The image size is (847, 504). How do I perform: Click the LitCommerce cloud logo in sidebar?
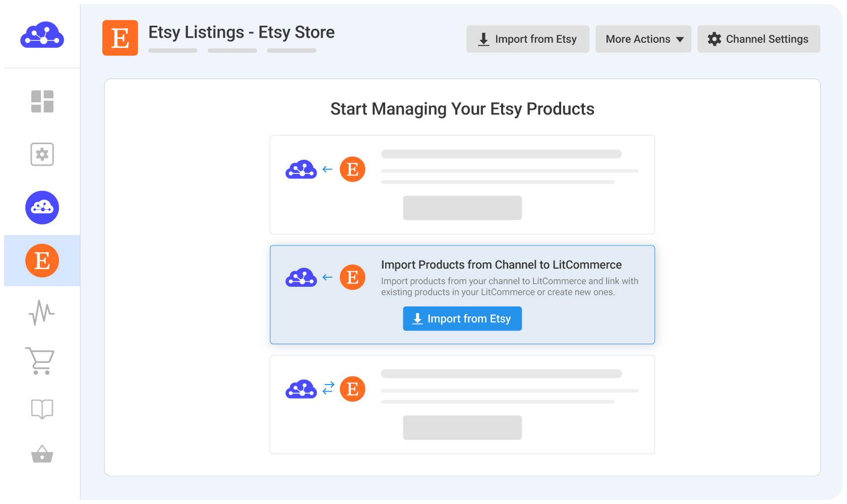[42, 36]
